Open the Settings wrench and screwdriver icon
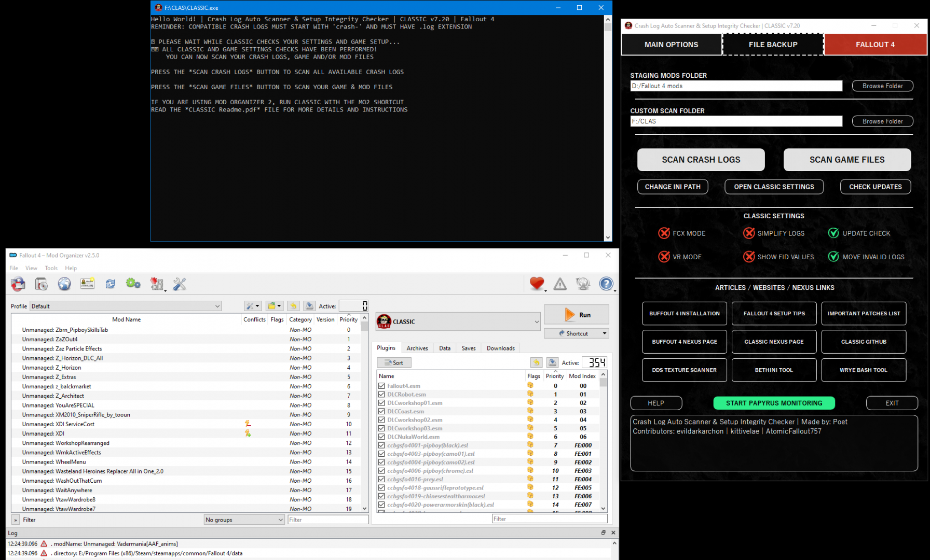The image size is (930, 560). coord(180,284)
